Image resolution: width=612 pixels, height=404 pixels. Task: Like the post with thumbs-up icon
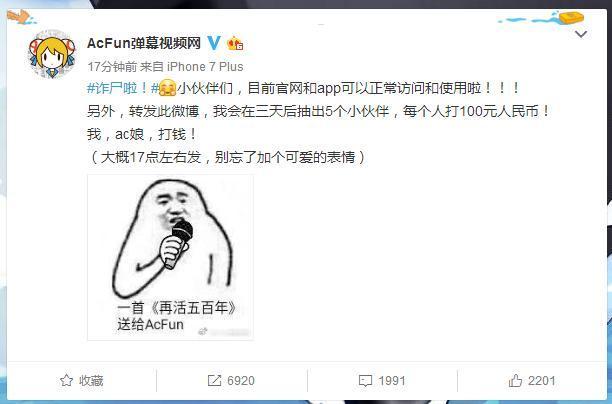click(x=515, y=380)
